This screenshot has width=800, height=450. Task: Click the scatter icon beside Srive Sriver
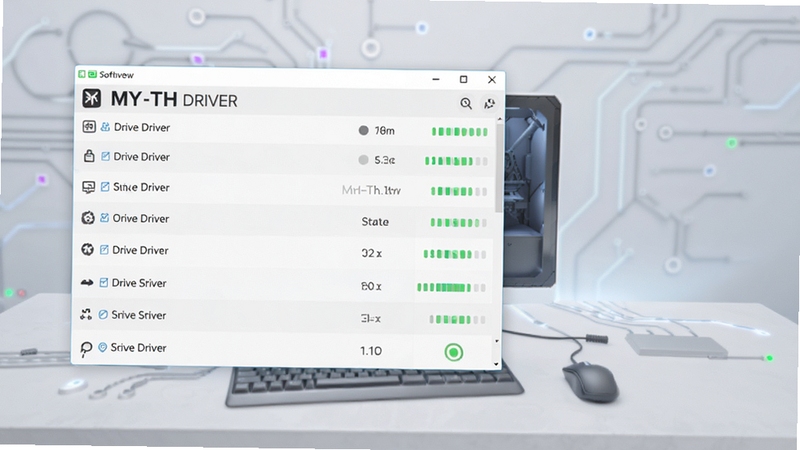(x=86, y=314)
